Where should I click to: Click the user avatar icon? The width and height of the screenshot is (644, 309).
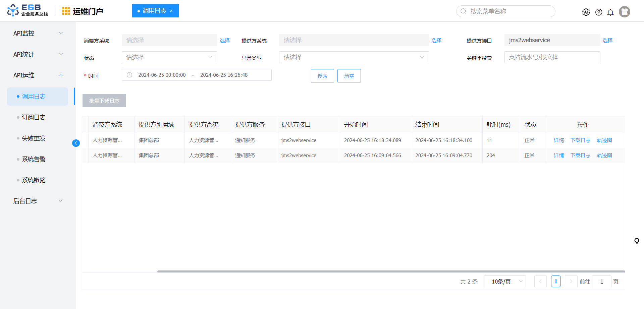pos(624,12)
